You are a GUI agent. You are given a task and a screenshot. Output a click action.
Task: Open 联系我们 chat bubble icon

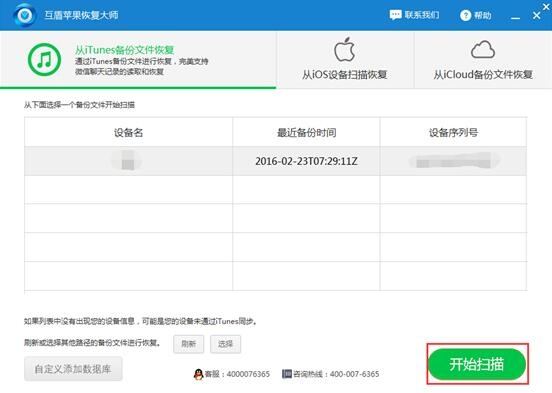[395, 15]
